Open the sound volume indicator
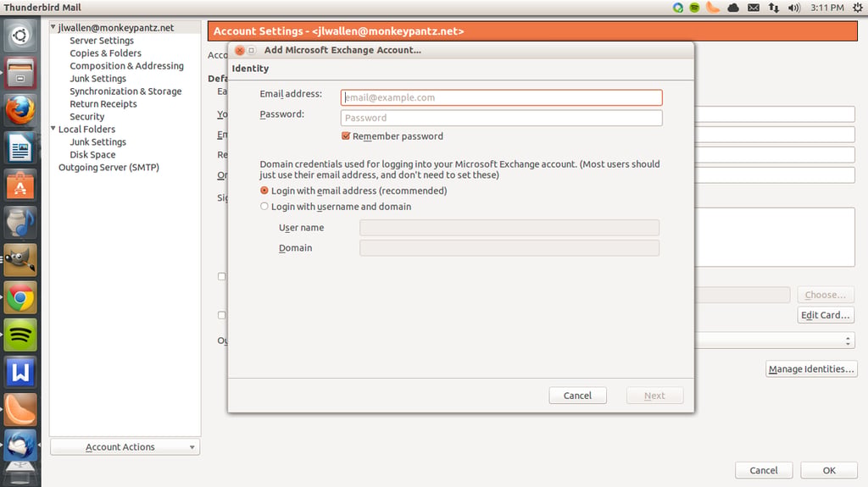This screenshot has height=487, width=868. tap(793, 8)
